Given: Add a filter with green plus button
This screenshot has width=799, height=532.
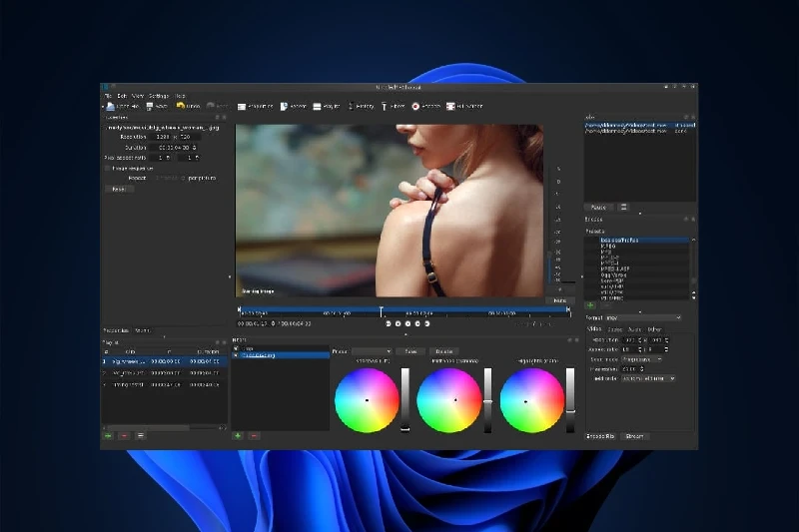Looking at the screenshot, I should (x=238, y=436).
